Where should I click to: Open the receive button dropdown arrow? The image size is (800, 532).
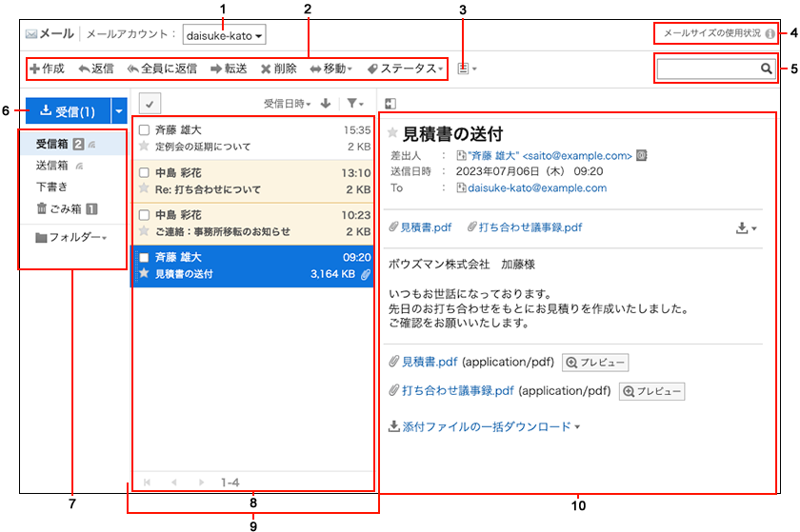pyautogui.click(x=119, y=111)
